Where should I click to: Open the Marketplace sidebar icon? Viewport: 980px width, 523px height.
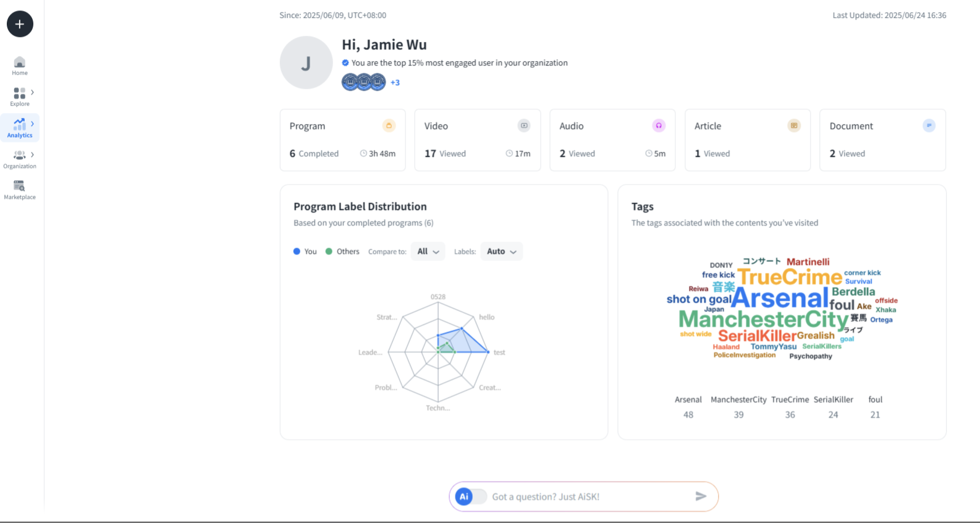20,190
